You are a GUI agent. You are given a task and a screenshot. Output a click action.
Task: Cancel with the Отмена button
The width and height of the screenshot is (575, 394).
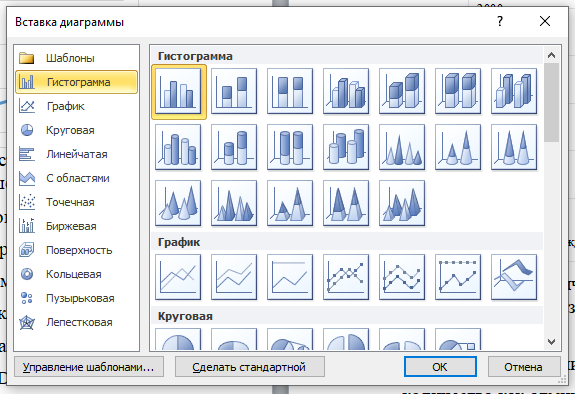[524, 367]
